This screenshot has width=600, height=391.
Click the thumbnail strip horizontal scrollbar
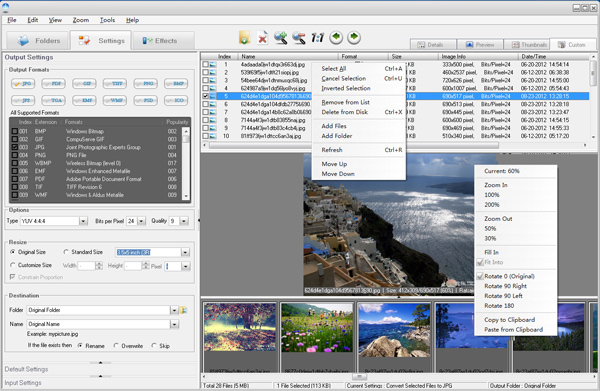pyautogui.click(x=359, y=377)
